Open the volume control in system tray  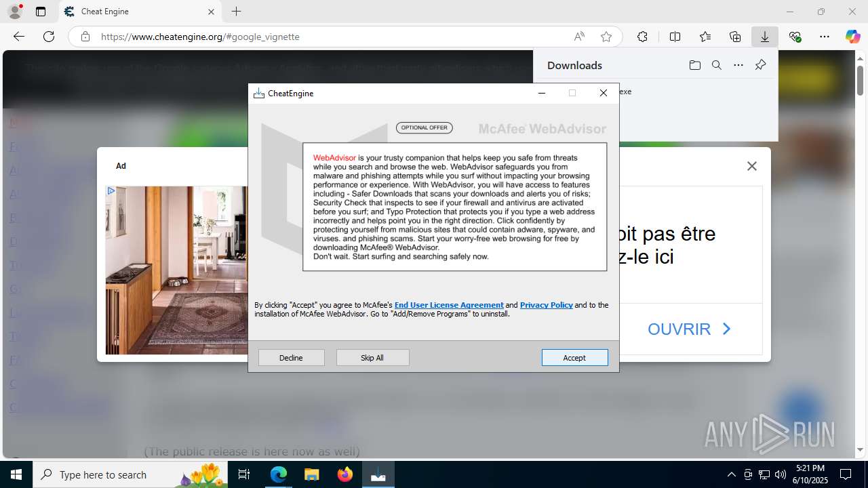(780, 474)
